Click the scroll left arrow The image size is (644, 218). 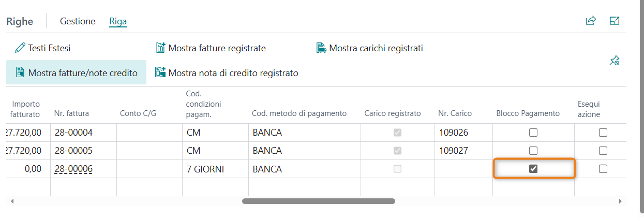(x=12, y=201)
